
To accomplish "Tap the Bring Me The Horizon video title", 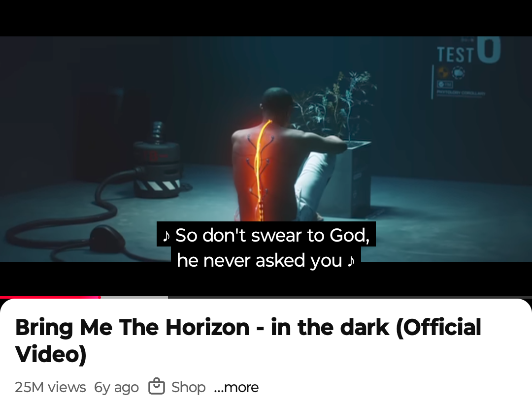I will pos(248,340).
